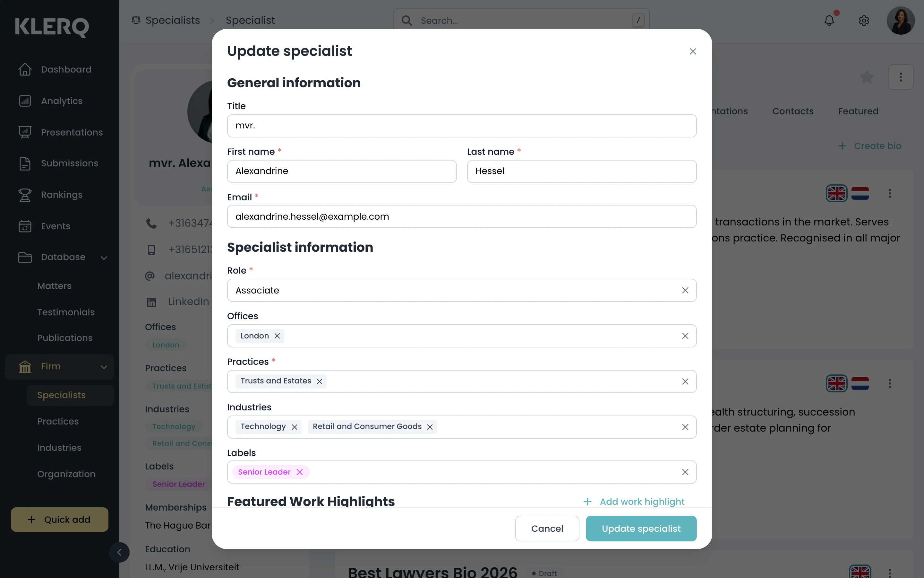Viewport: 924px width, 578px height.
Task: Open settings gear icon
Action: pyautogui.click(x=864, y=20)
